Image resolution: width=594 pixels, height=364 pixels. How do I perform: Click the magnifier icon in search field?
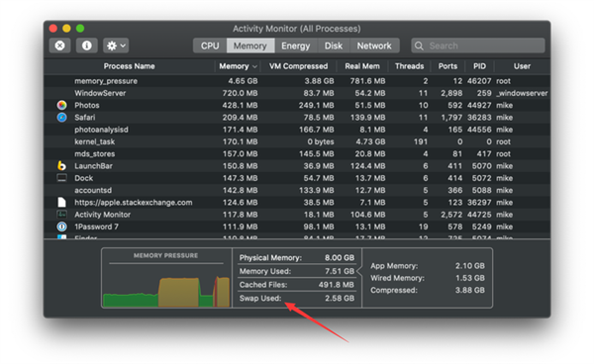click(419, 45)
